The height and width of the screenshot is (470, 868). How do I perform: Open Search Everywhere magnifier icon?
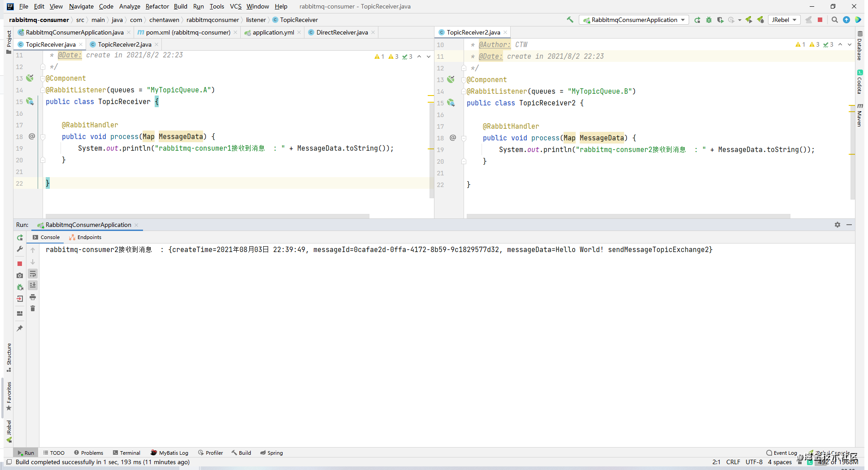coord(835,20)
